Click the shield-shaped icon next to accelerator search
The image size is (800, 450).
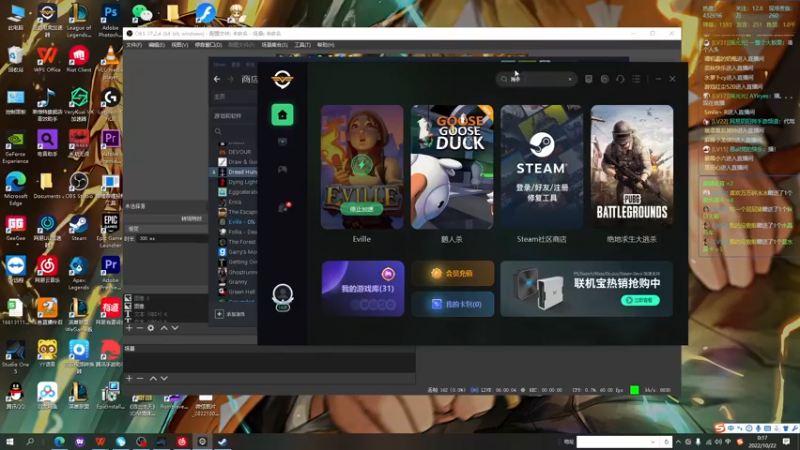589,79
